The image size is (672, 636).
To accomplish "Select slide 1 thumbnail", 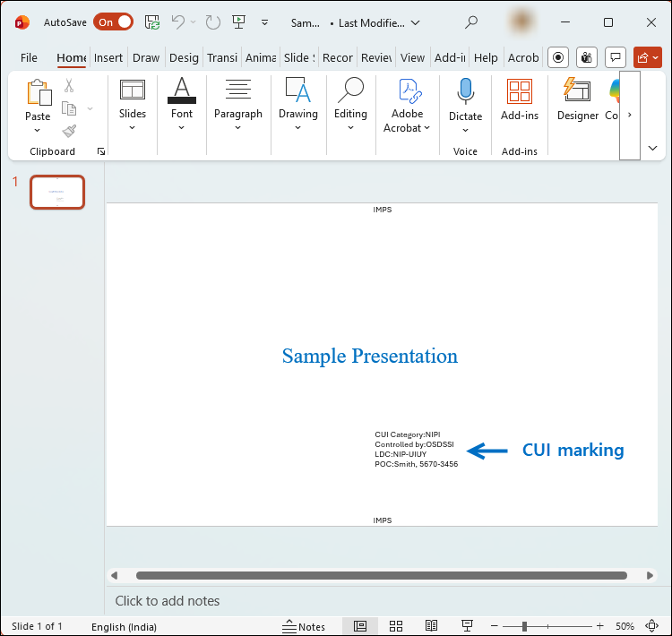I will click(57, 192).
